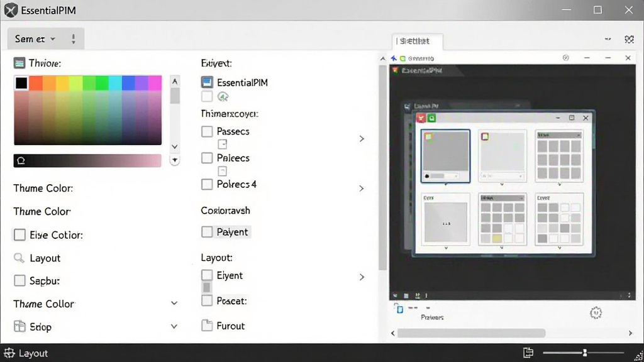Toggle the Polrecs 4 checkbox
Image resolution: width=644 pixels, height=362 pixels.
coord(207,184)
